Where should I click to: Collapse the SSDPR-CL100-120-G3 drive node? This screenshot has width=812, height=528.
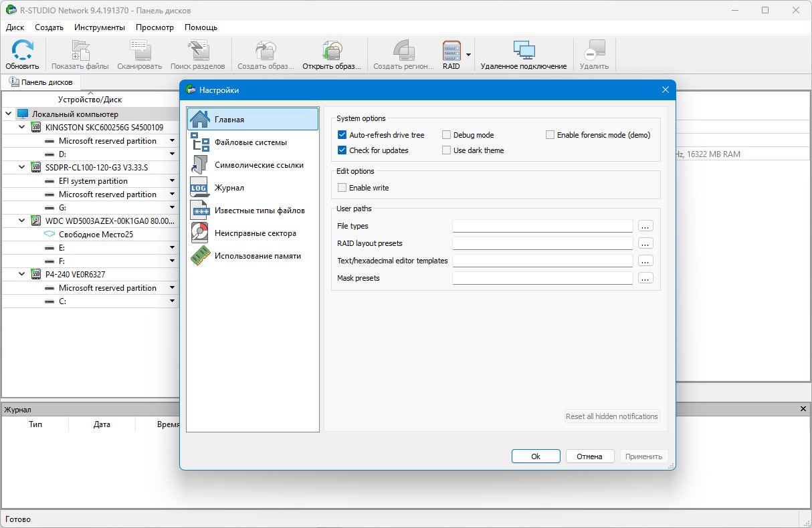[x=22, y=167]
